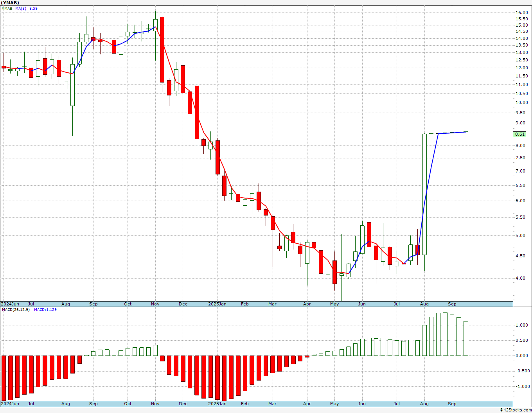Select Oct on the MACD panel time axis
Viewport: 532px width, 413px height.
coord(128,404)
